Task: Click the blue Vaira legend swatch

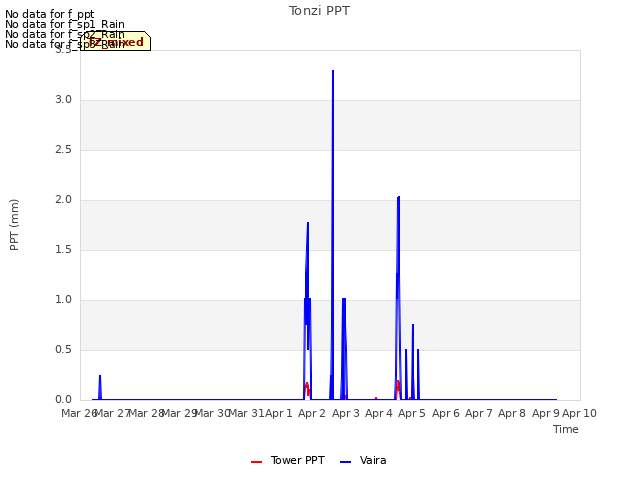Action: tap(345, 462)
